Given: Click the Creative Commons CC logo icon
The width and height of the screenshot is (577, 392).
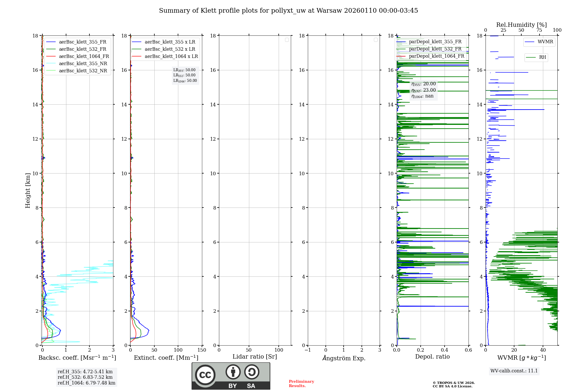Looking at the screenshot, I should (205, 375).
